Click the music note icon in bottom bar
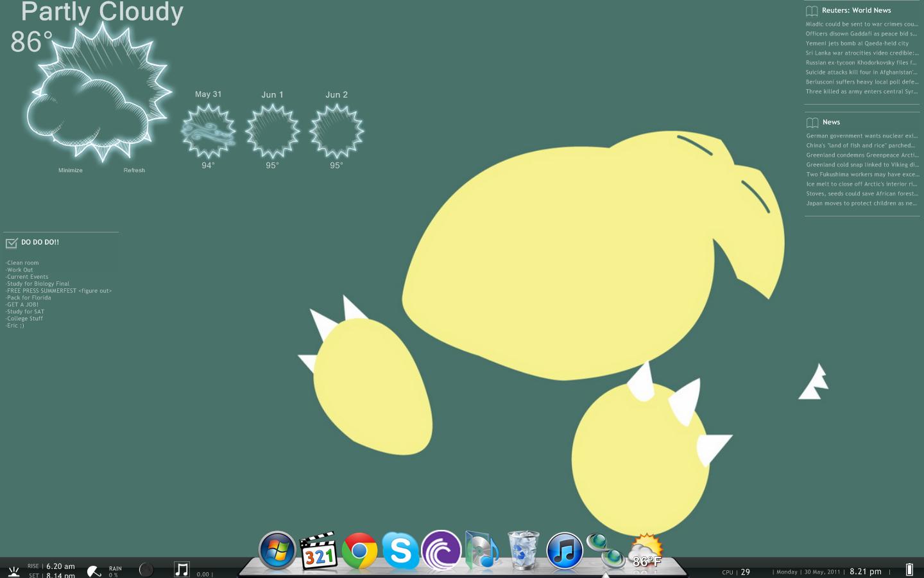 click(x=182, y=570)
